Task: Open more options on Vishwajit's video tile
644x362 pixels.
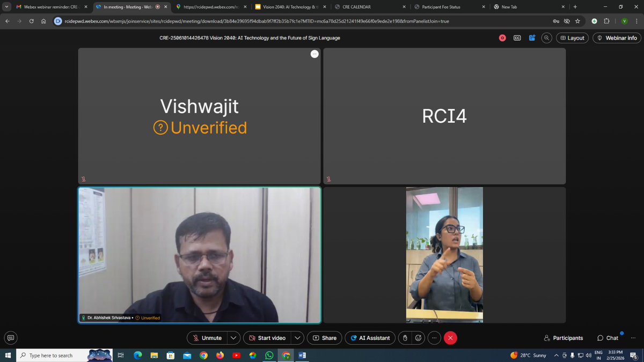Action: pyautogui.click(x=314, y=54)
